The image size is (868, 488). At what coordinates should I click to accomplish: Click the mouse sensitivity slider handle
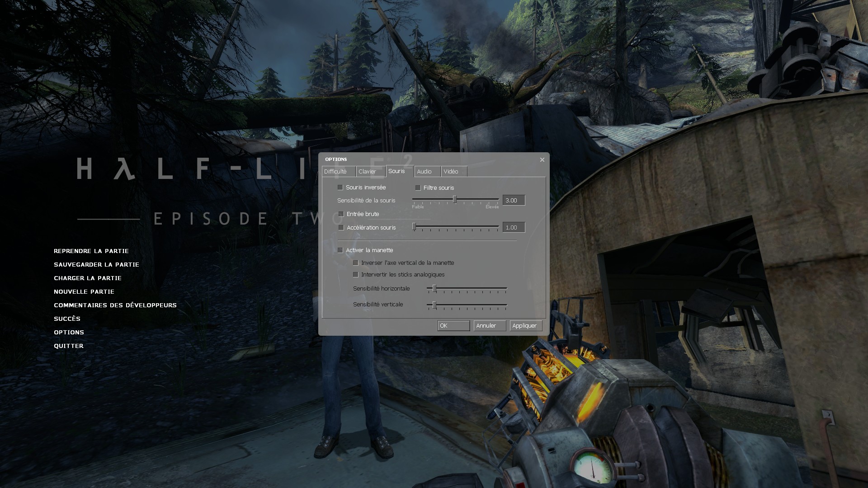click(455, 200)
